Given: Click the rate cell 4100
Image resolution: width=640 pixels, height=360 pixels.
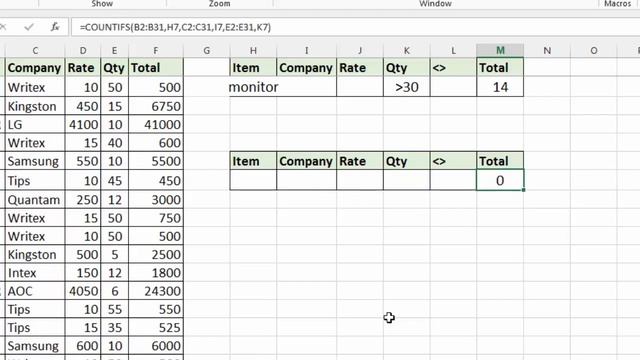Looking at the screenshot, I should [83, 124].
